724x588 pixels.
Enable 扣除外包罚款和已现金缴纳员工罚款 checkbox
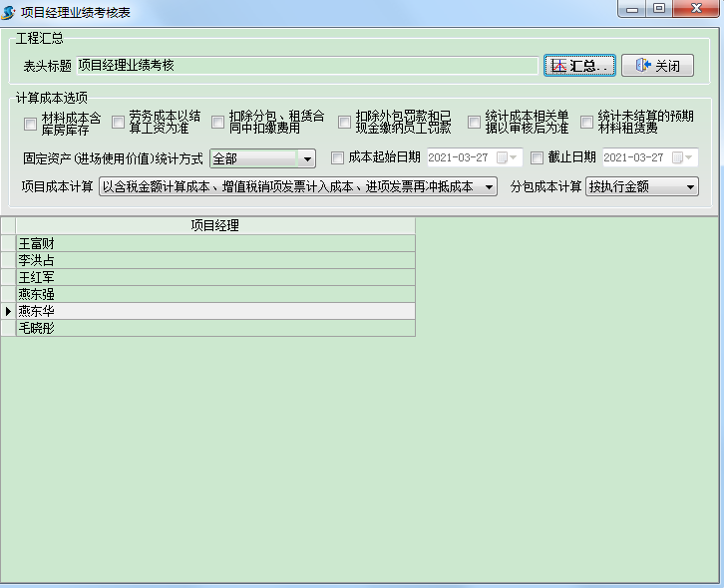pos(344,123)
